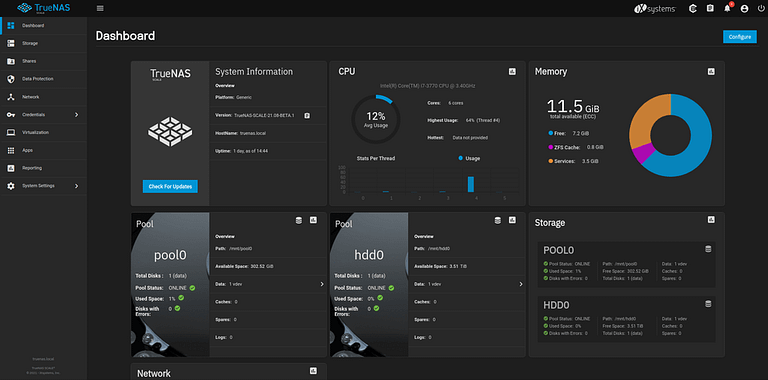Click the CPU Usage legend dot
Viewport: 768px width, 380px height.
point(460,158)
